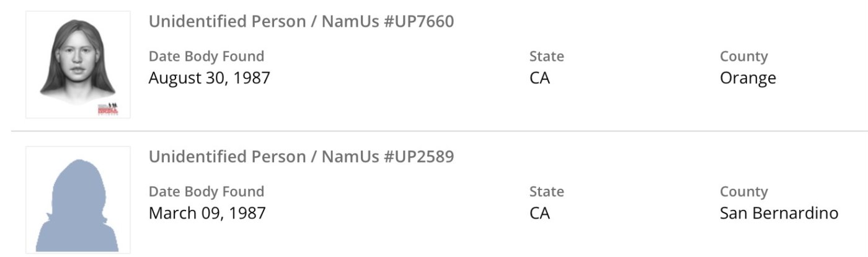Click the CA state value beside August 30, 1987
868x257 pixels.
click(539, 78)
